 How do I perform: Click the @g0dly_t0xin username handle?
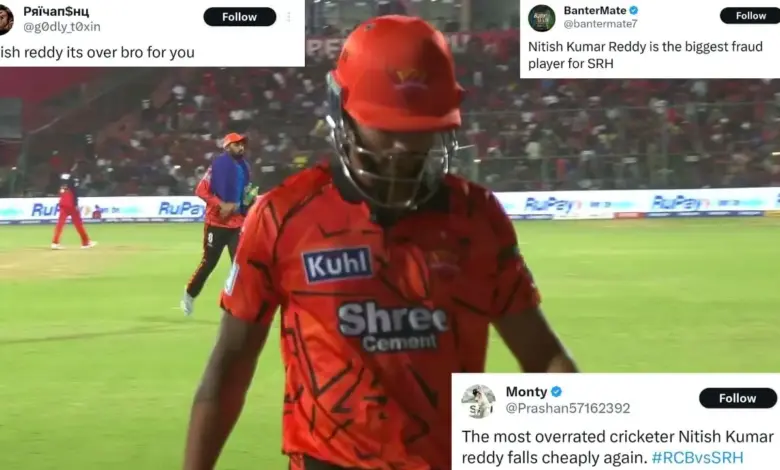[62, 27]
